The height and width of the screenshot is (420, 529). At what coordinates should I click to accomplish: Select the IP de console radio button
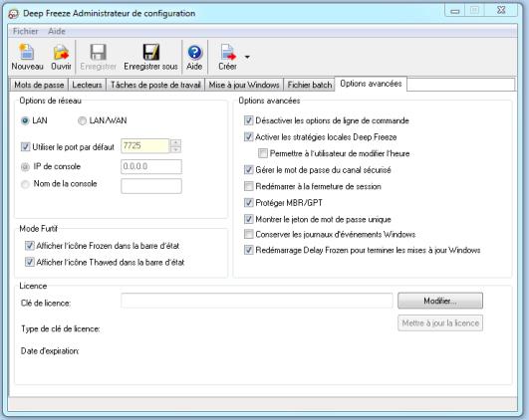coord(25,167)
